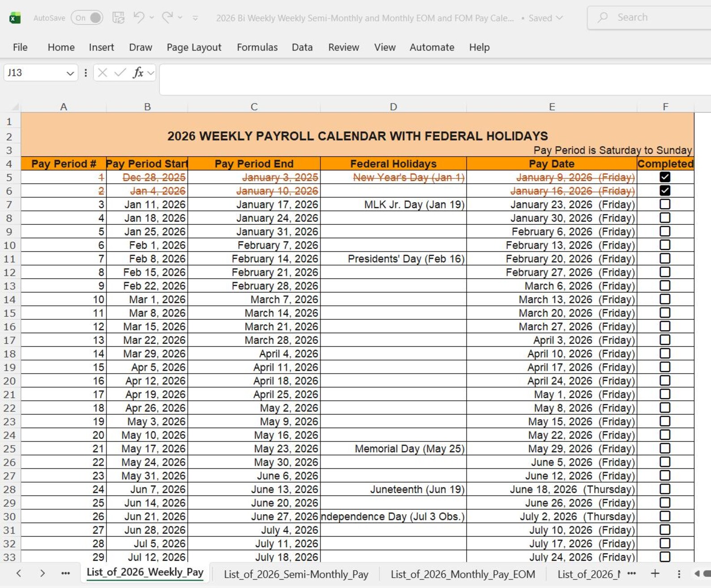Click the Insert Function fx icon
This screenshot has width=711, height=588.
[x=138, y=73]
